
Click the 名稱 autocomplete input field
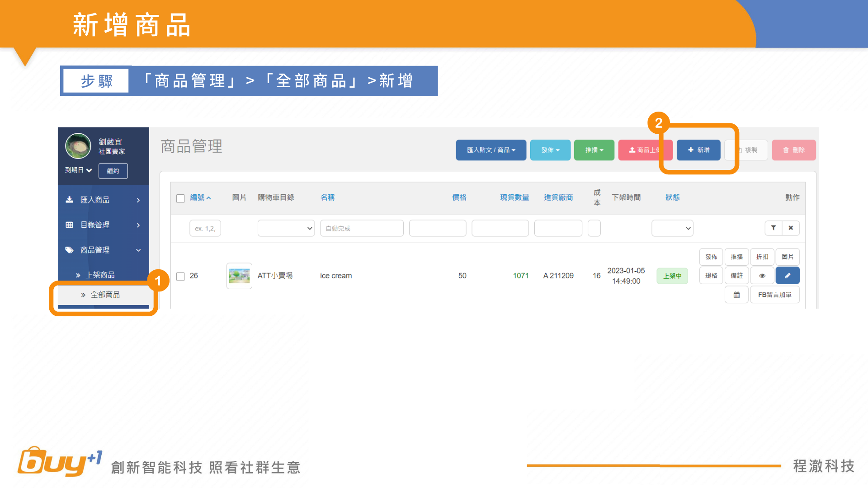tap(362, 228)
